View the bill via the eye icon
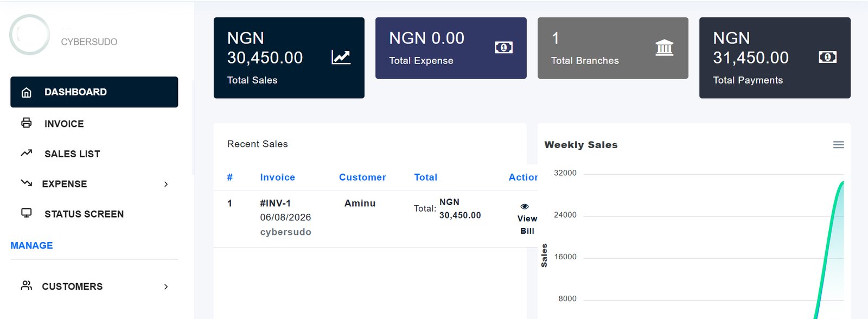The width and height of the screenshot is (868, 319). [525, 206]
